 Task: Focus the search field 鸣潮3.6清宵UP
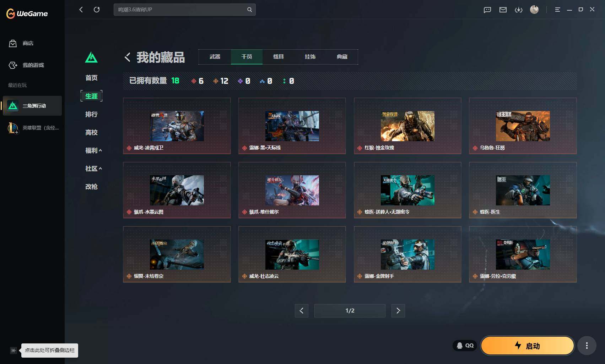(184, 10)
